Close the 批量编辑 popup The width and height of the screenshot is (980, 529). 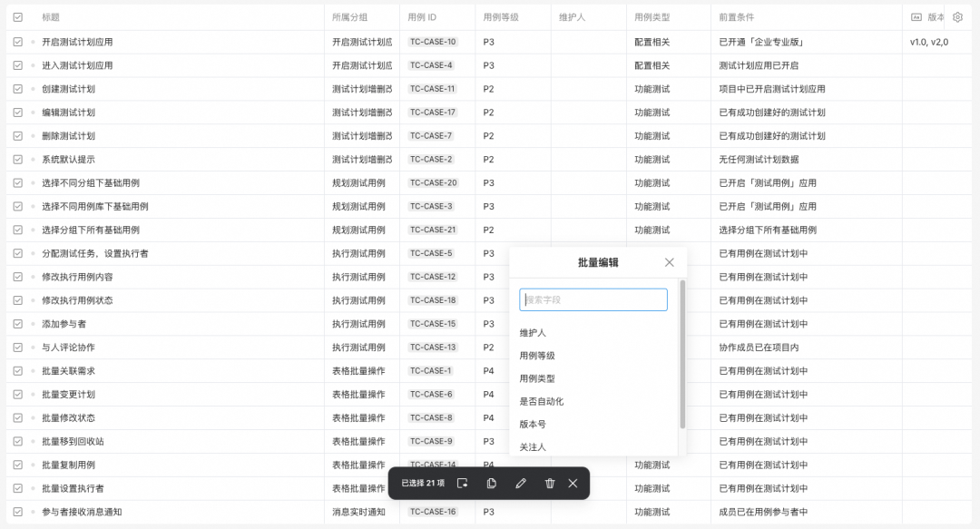670,262
